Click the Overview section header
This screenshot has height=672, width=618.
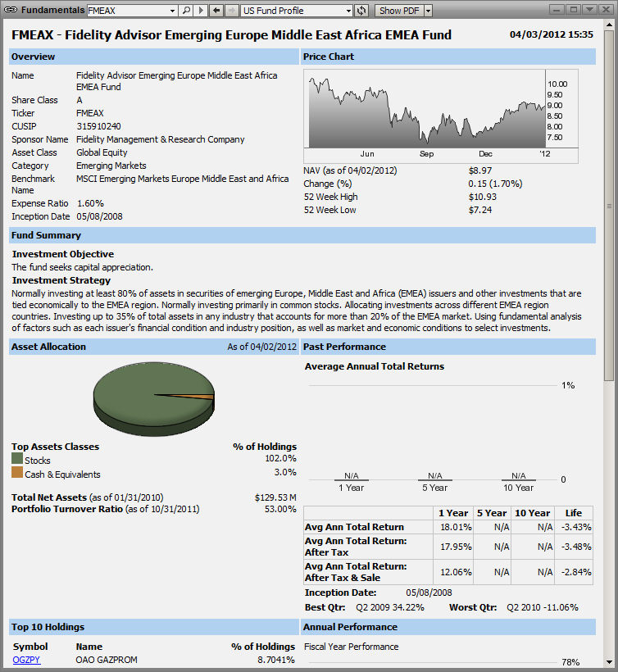pos(154,57)
